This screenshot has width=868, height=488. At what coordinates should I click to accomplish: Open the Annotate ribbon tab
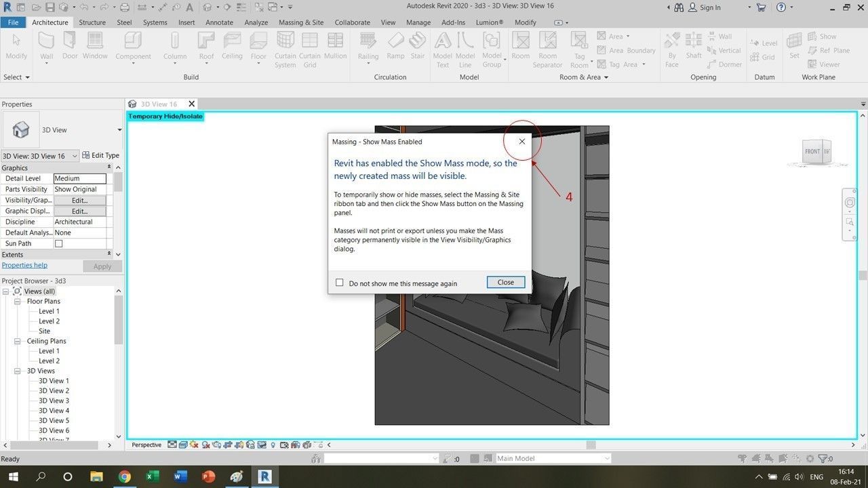coord(219,22)
